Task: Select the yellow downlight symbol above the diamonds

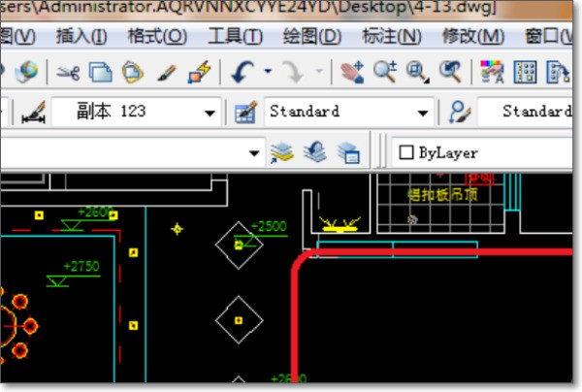Action: coord(178,229)
